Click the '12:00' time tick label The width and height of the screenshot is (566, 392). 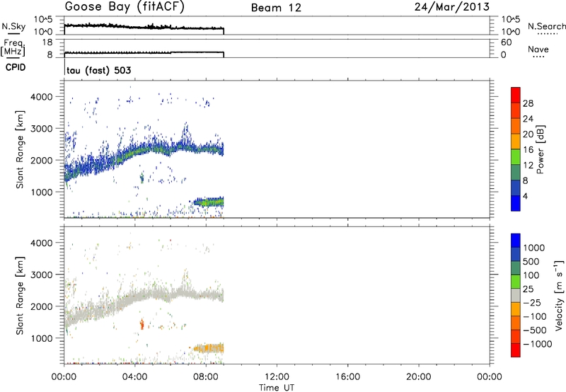(x=277, y=377)
